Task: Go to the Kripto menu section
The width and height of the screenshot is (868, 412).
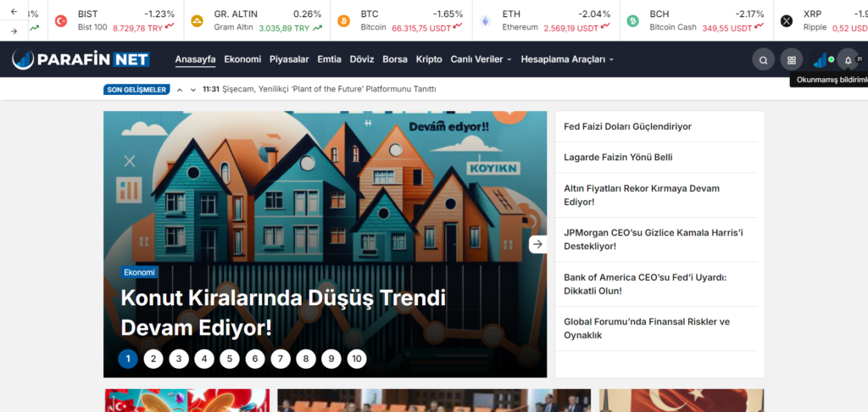Action: [x=429, y=59]
